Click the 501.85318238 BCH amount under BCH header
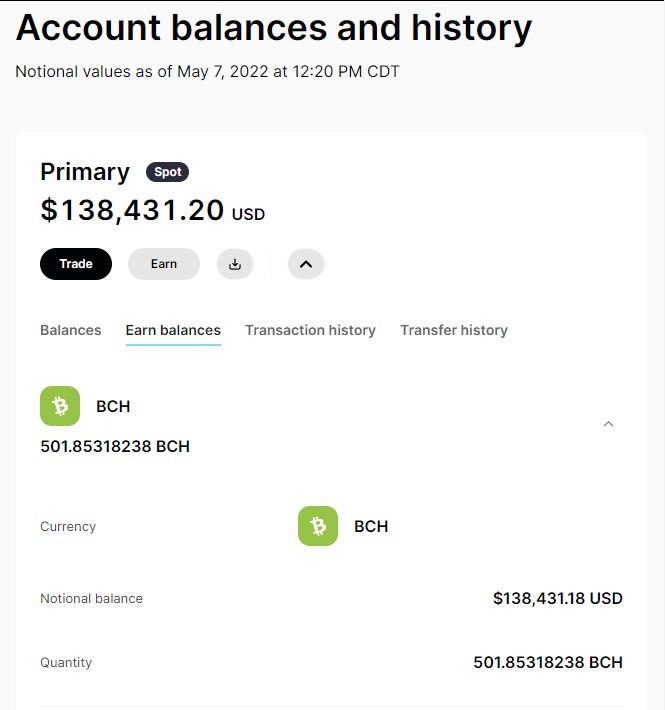665x710 pixels. (x=115, y=446)
